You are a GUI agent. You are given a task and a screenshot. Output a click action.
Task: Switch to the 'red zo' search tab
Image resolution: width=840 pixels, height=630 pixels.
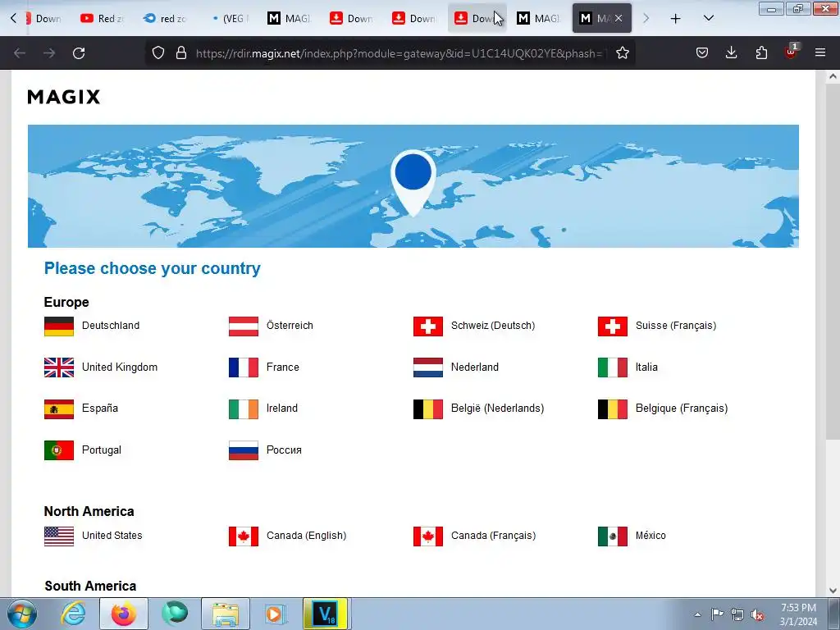tap(164, 18)
